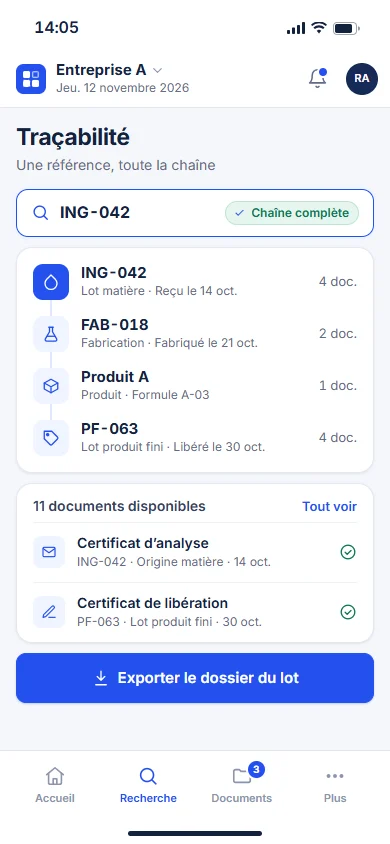Click the Fabriqué le 21 oct. subtitle
390x844 pixels.
tap(206, 343)
